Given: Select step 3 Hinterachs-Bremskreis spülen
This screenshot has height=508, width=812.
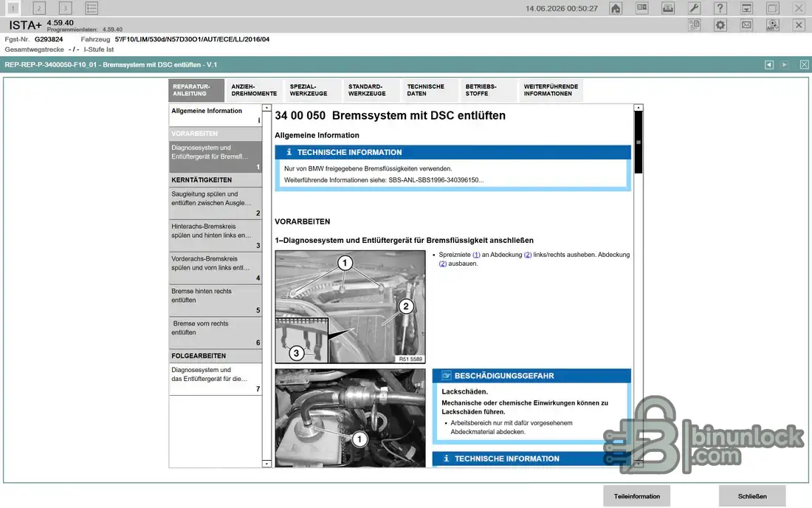Looking at the screenshot, I should click(x=216, y=235).
